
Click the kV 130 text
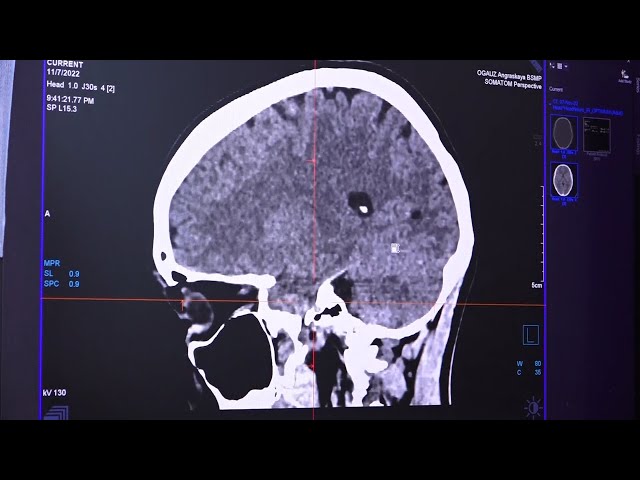point(54,392)
